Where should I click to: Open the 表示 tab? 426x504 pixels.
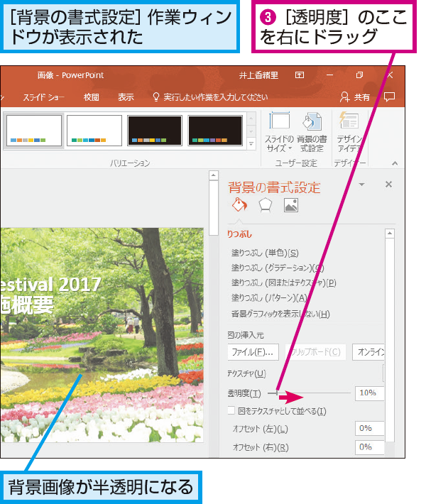tap(126, 97)
